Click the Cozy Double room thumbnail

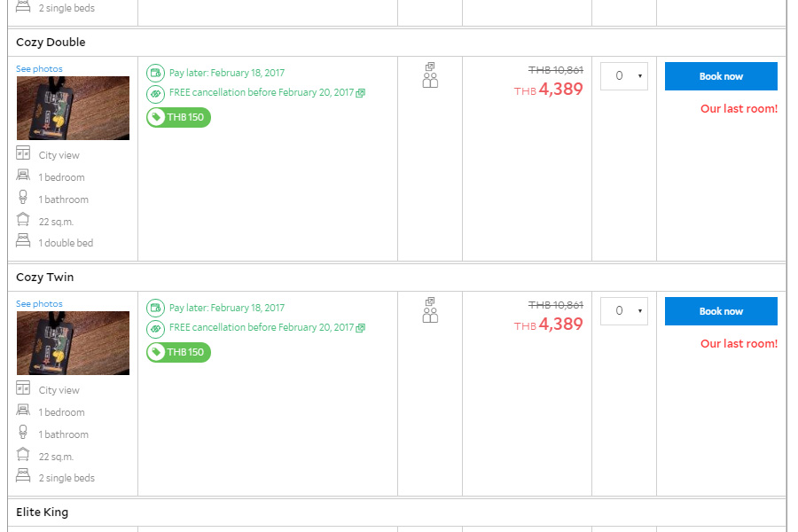73,108
